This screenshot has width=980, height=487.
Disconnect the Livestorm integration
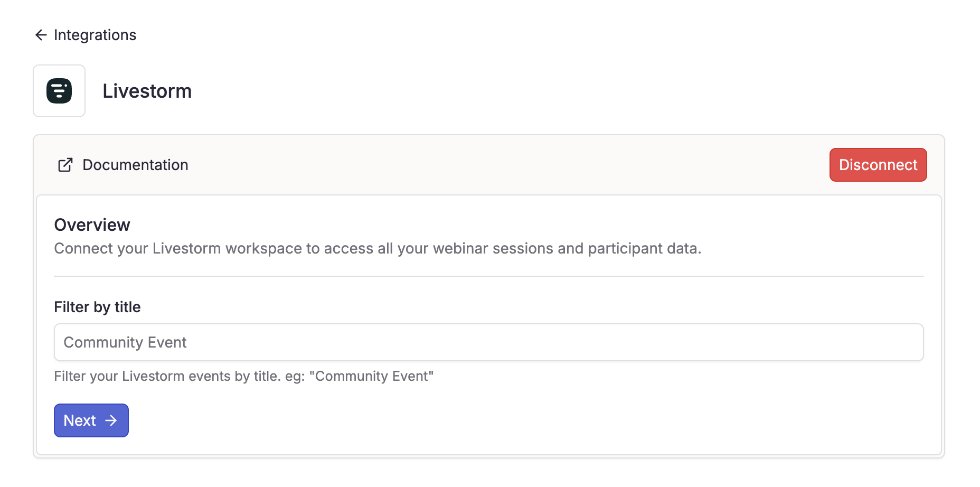(x=878, y=165)
